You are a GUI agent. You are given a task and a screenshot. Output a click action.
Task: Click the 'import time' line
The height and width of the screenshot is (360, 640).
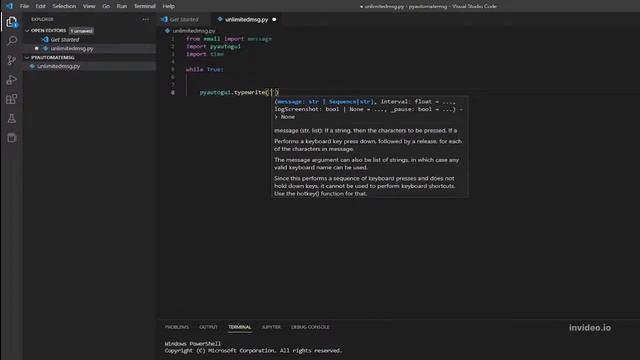(205, 54)
